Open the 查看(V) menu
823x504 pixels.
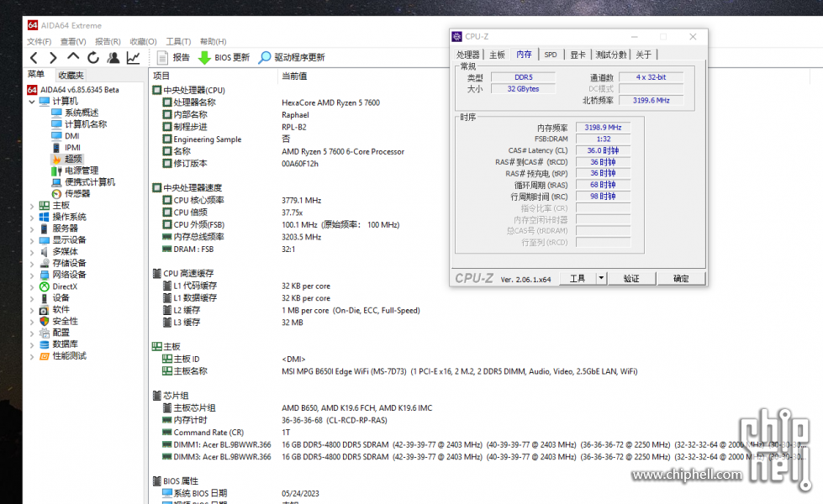click(73, 41)
